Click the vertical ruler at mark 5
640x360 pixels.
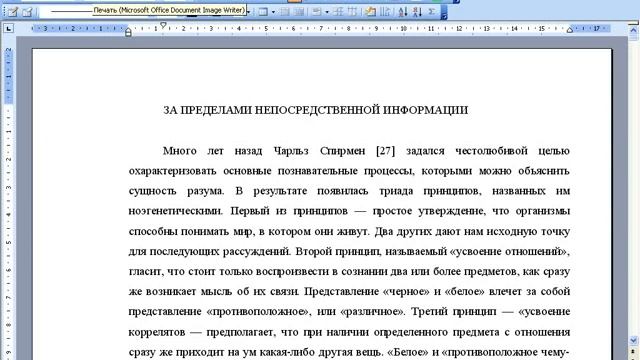[9, 243]
